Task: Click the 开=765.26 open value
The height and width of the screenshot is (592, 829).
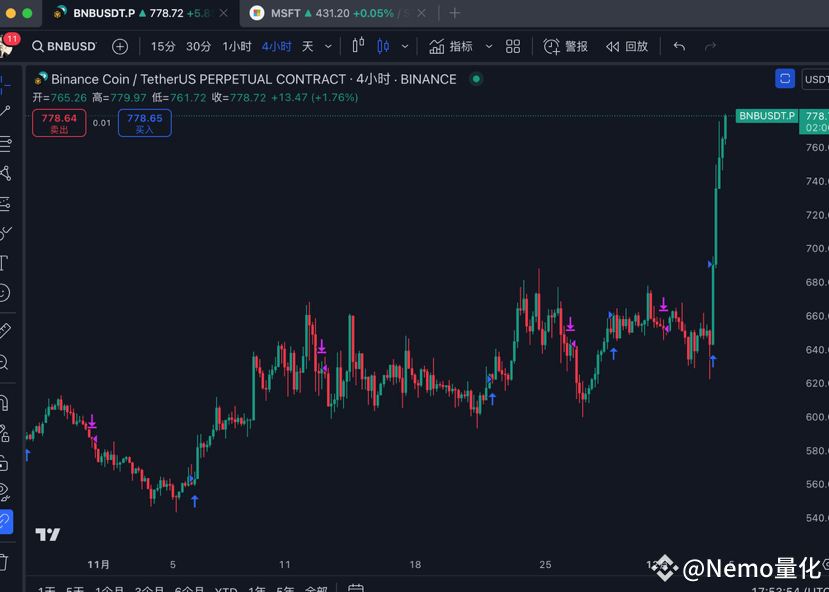Action: point(60,97)
